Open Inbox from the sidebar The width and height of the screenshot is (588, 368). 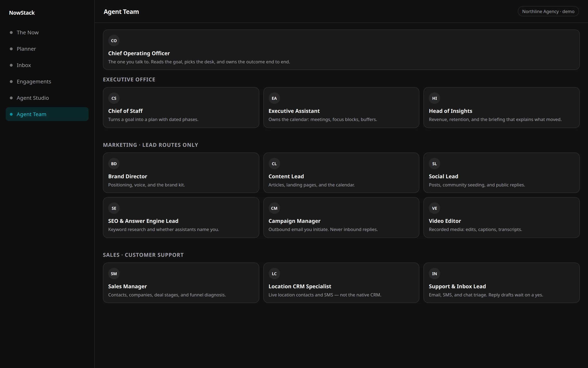pos(47,65)
